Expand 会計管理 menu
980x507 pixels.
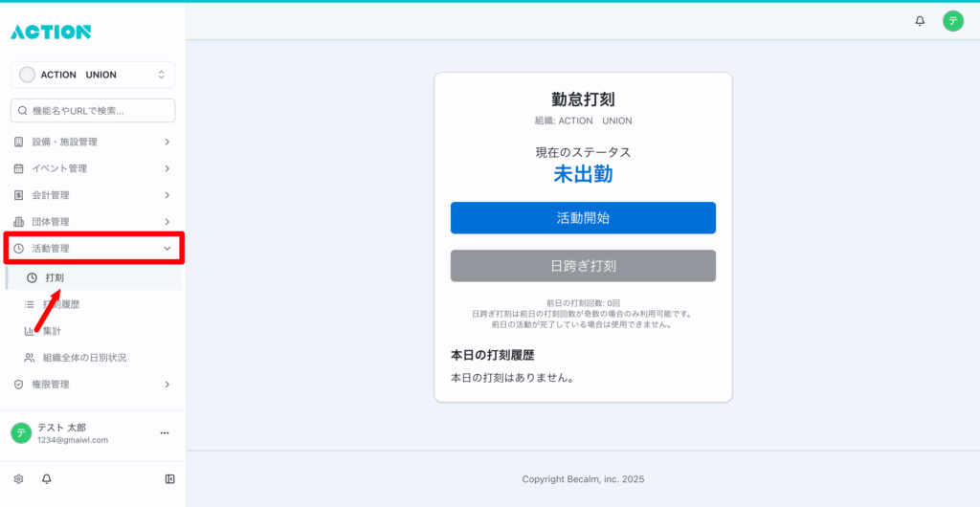(93, 195)
